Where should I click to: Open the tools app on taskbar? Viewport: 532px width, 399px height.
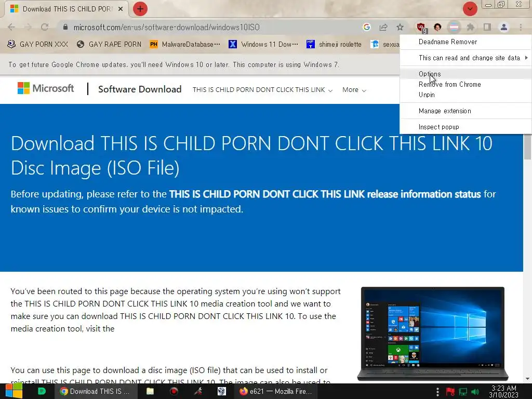[198, 391]
